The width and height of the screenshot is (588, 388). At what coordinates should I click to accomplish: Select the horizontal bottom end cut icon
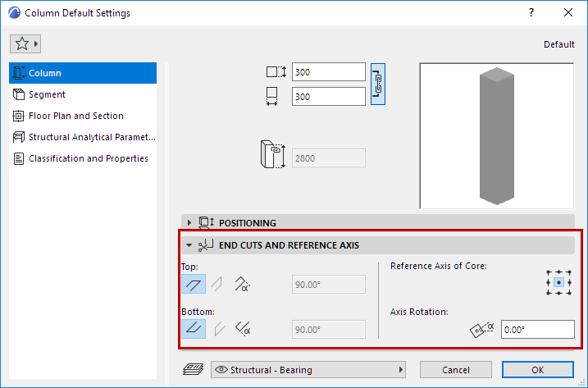(x=194, y=330)
